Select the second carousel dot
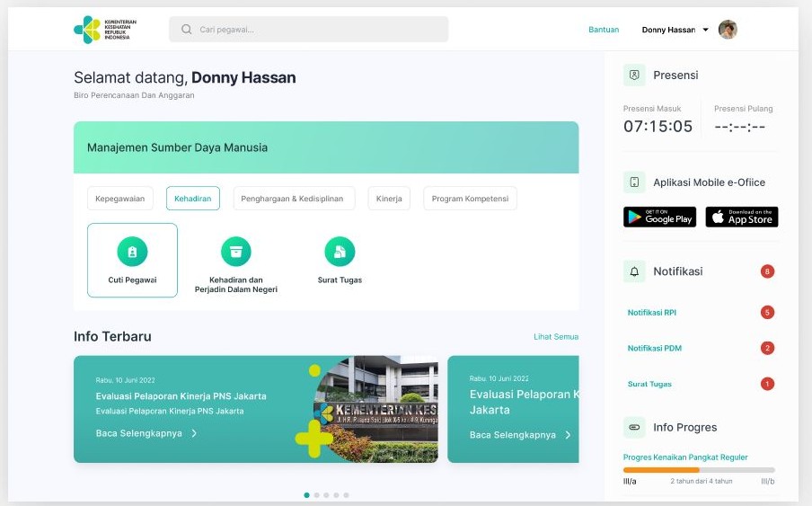812x506 pixels. [x=317, y=495]
